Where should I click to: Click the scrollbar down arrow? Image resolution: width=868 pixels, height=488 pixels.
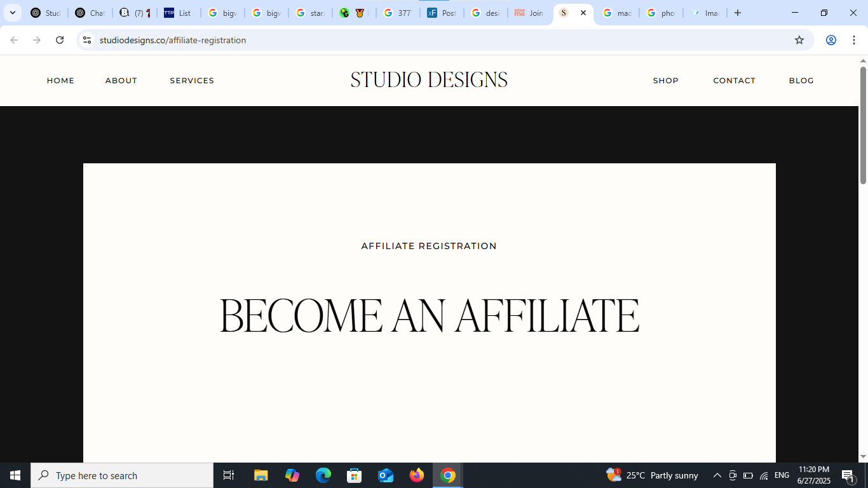pyautogui.click(x=864, y=457)
